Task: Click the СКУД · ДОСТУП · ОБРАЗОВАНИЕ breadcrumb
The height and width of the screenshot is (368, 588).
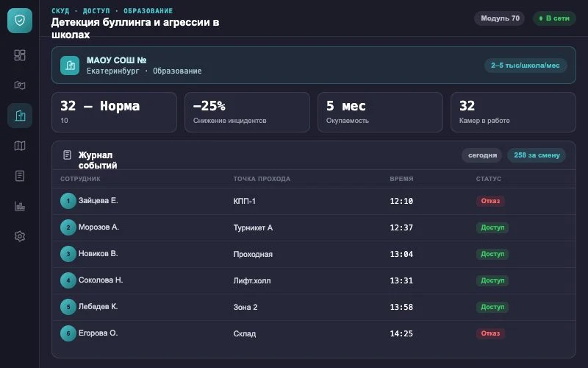Action: (x=112, y=11)
